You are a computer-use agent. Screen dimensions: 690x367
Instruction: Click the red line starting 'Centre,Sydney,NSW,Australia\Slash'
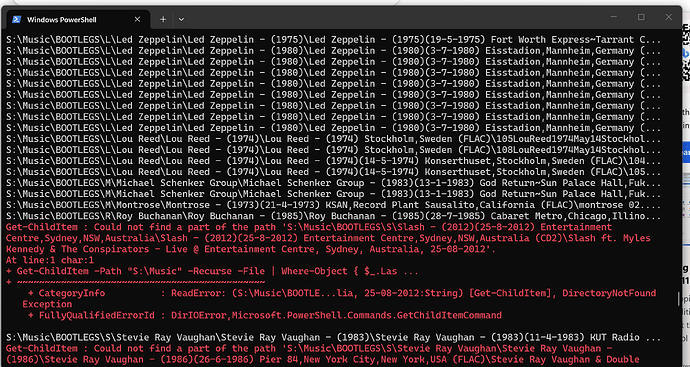(328, 238)
